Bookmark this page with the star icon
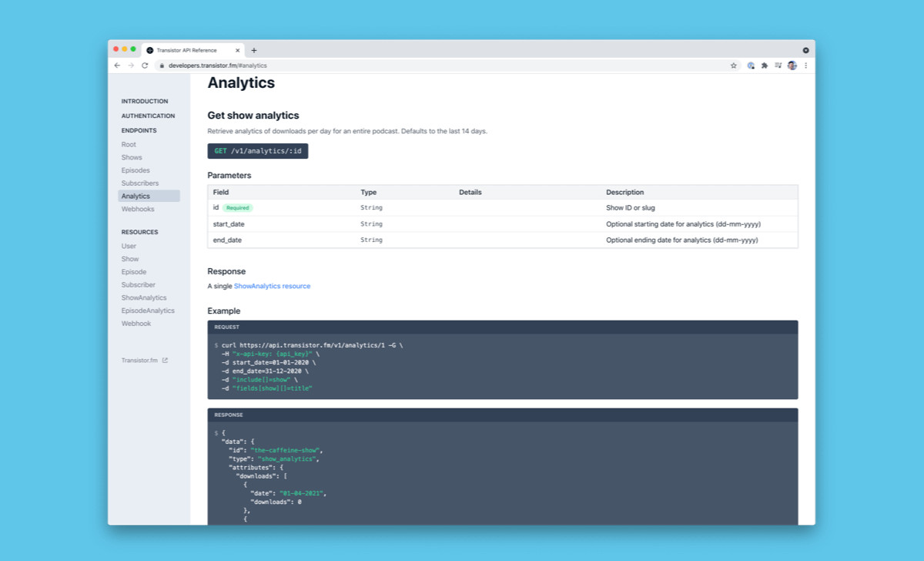The image size is (924, 561). pyautogui.click(x=734, y=66)
